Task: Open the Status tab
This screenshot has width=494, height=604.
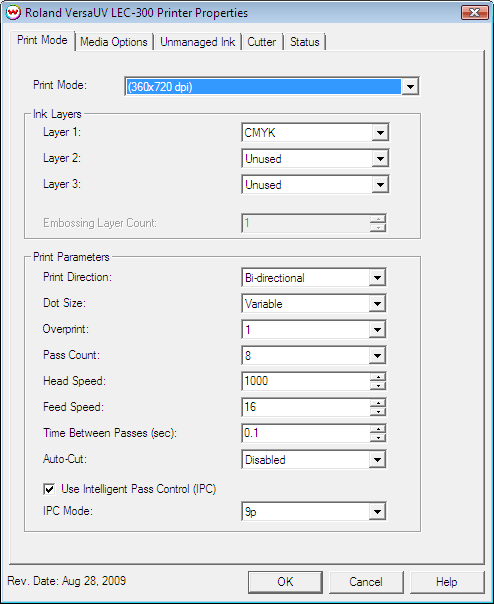Action: point(304,42)
